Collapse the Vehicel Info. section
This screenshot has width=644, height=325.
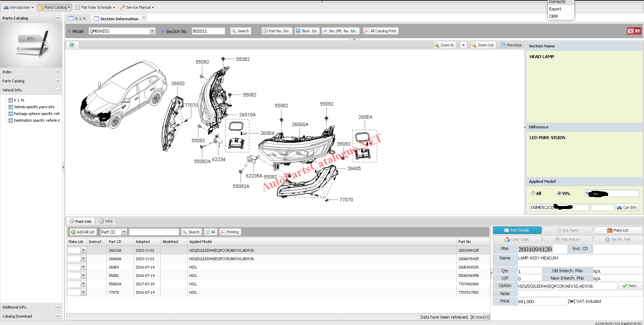coord(58,90)
